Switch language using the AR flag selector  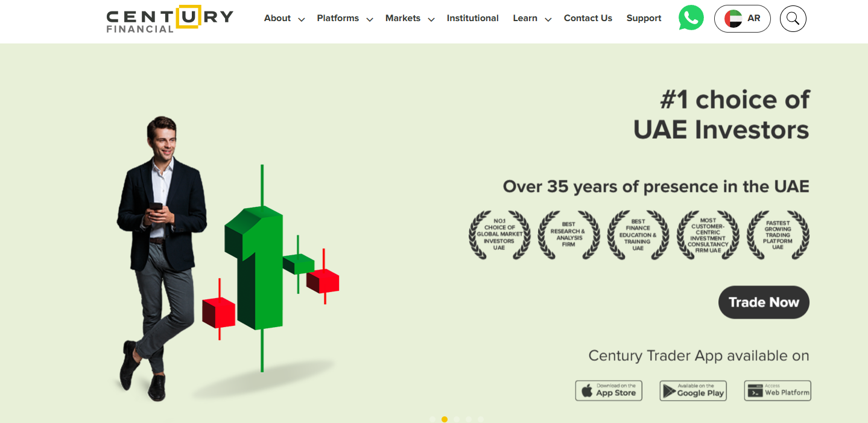pos(742,19)
